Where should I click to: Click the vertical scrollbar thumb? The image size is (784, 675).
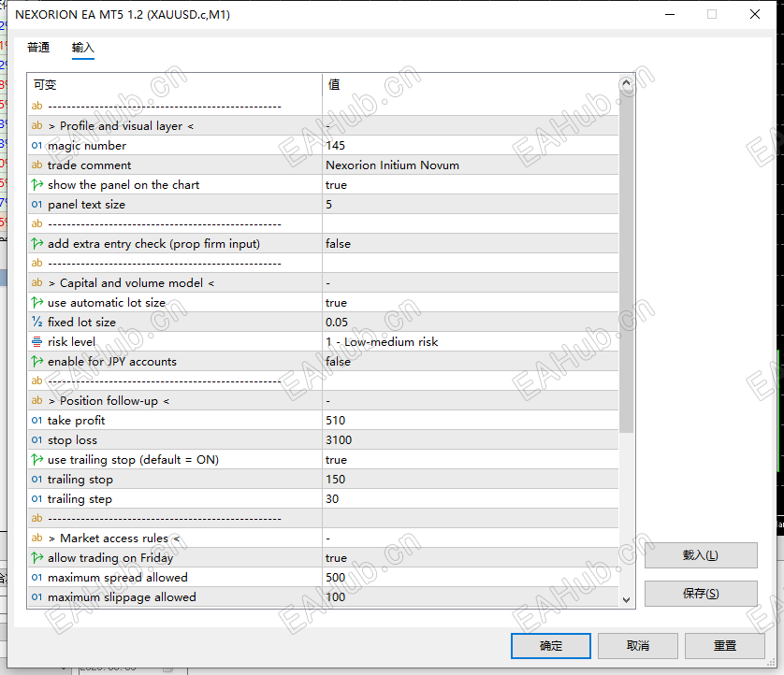pyautogui.click(x=626, y=262)
